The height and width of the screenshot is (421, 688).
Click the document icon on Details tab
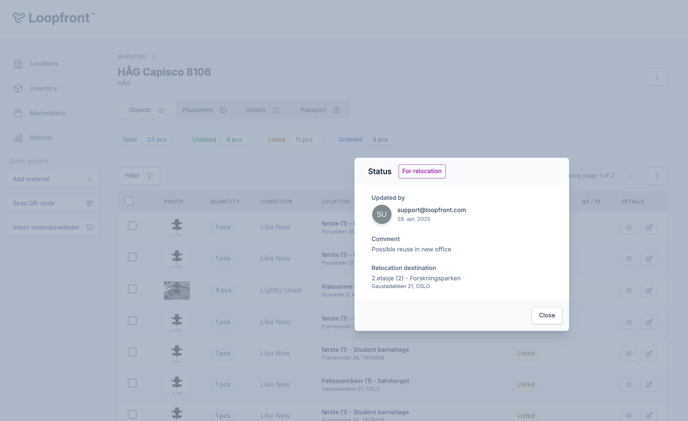276,110
